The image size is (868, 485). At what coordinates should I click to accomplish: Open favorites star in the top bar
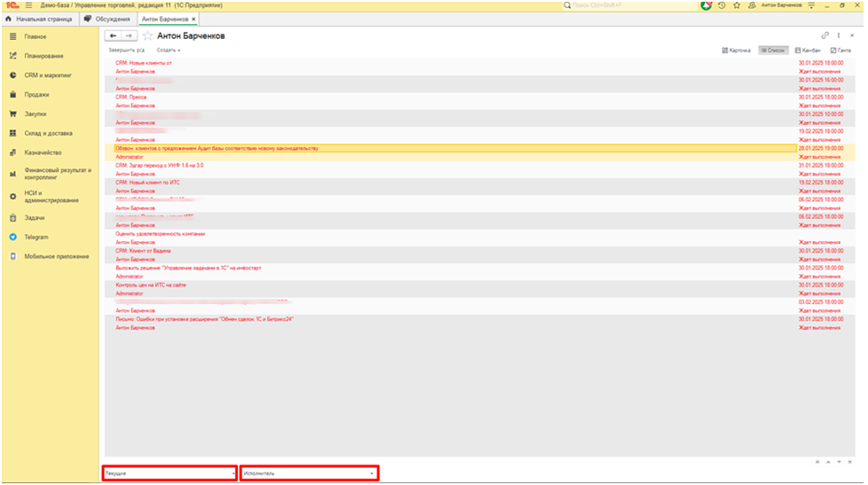click(x=736, y=5)
